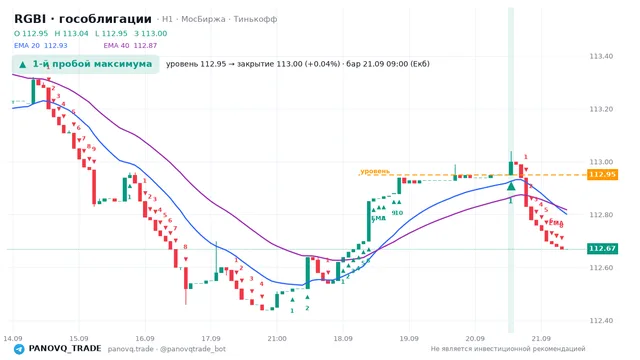Click the orange 112.95 level price tag

(602, 175)
